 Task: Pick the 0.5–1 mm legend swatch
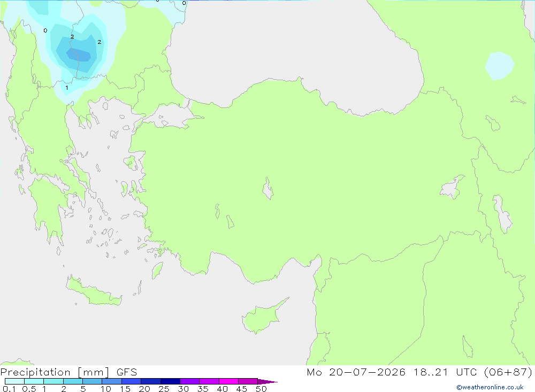click(34, 381)
